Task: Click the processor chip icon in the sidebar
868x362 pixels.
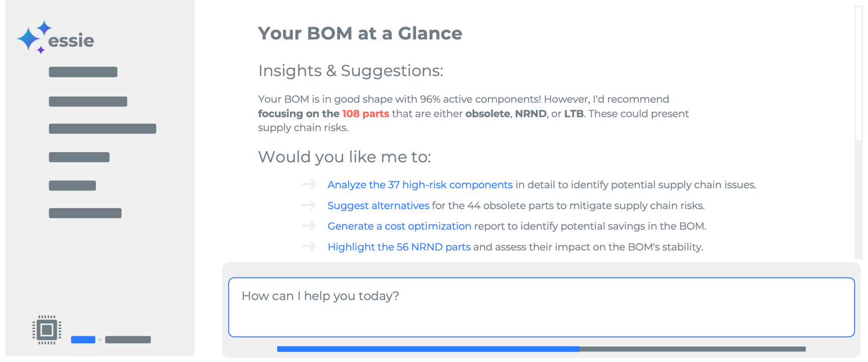Action: (x=47, y=330)
